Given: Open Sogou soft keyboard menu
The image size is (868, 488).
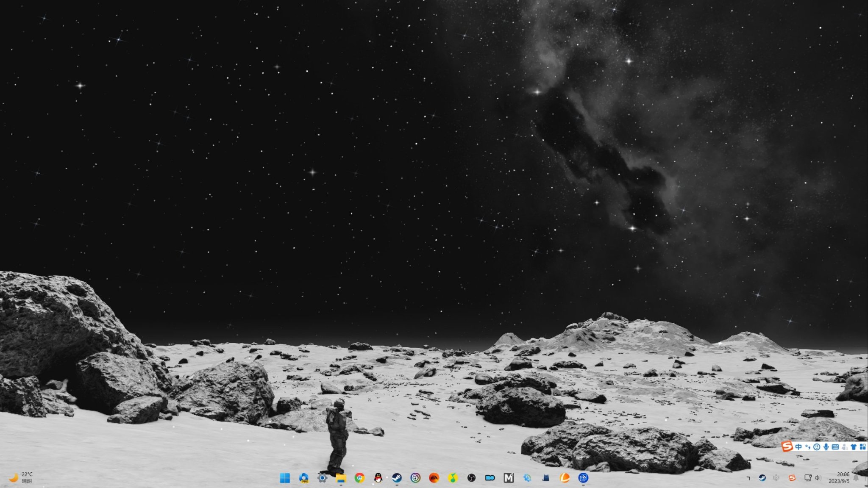Looking at the screenshot, I should pos(835,446).
